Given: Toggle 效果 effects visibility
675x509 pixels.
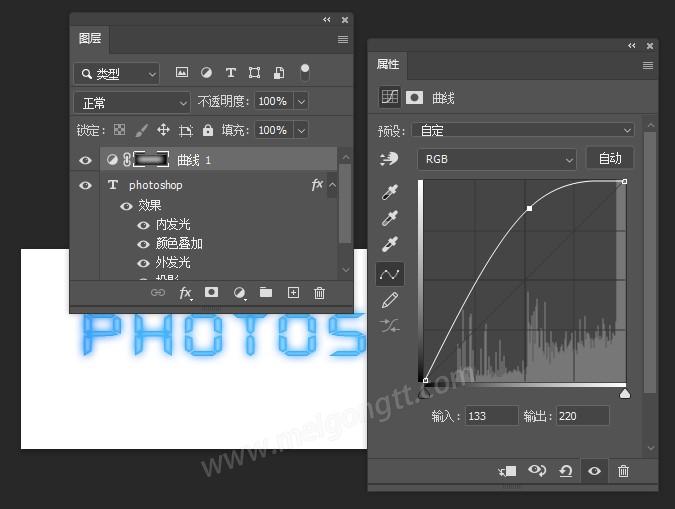Looking at the screenshot, I should [x=126, y=206].
